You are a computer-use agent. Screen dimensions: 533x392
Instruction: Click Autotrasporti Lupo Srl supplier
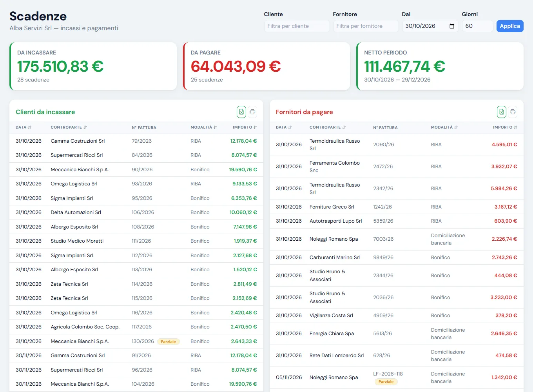click(x=336, y=221)
